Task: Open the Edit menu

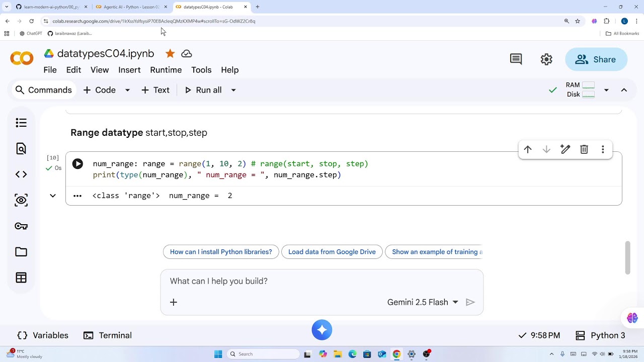Action: point(73,70)
